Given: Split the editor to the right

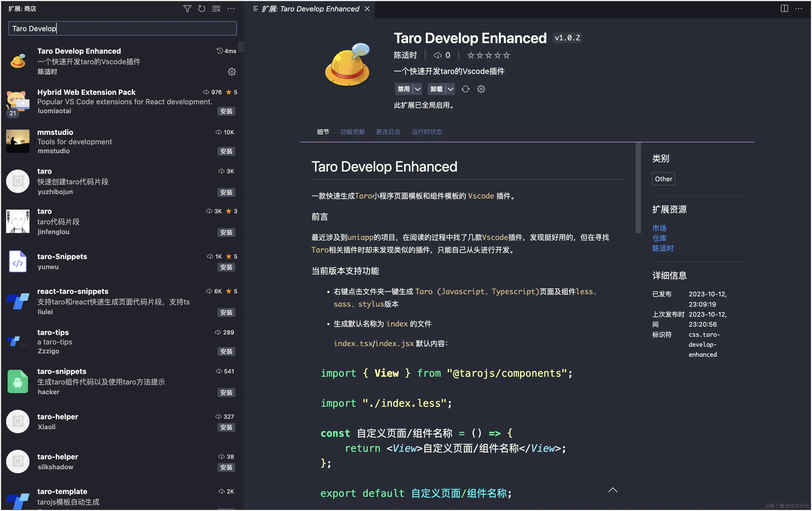Looking at the screenshot, I should click(784, 8).
